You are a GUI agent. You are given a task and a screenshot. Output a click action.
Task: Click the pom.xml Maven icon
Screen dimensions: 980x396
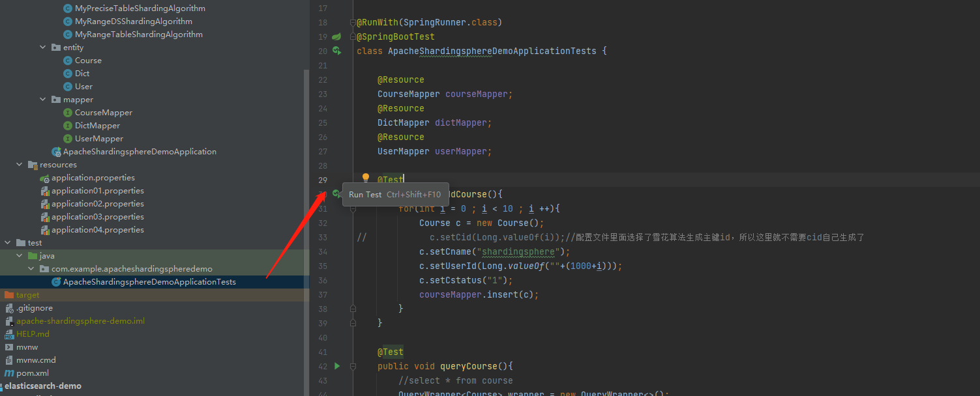point(9,373)
